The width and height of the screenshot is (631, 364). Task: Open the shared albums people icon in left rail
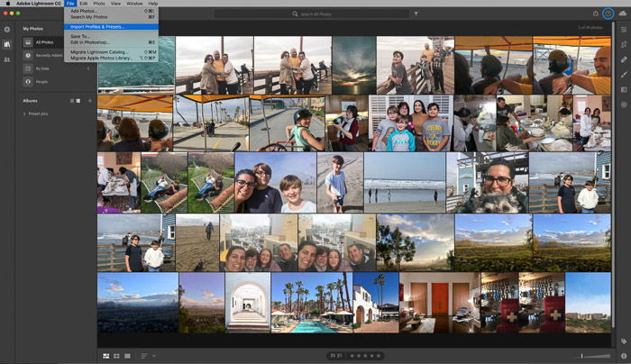[7, 59]
